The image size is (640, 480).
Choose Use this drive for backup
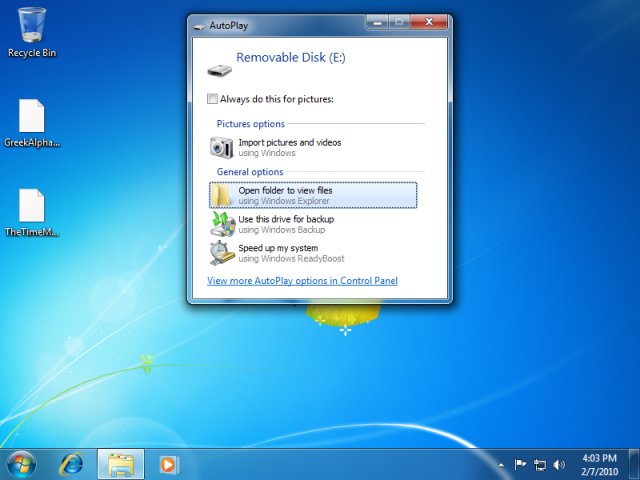286,223
